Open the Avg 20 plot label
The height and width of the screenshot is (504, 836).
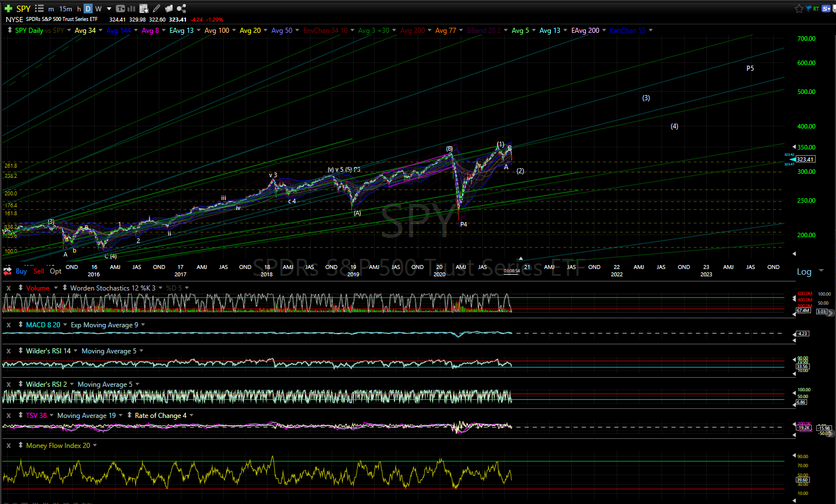(250, 31)
